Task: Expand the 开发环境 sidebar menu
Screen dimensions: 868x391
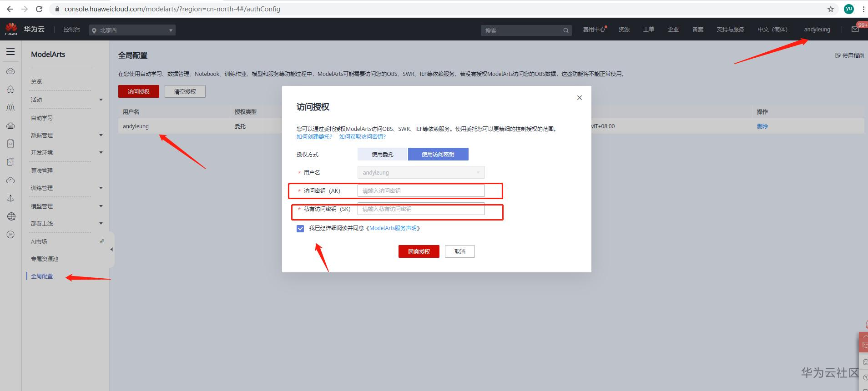Action: click(x=101, y=153)
